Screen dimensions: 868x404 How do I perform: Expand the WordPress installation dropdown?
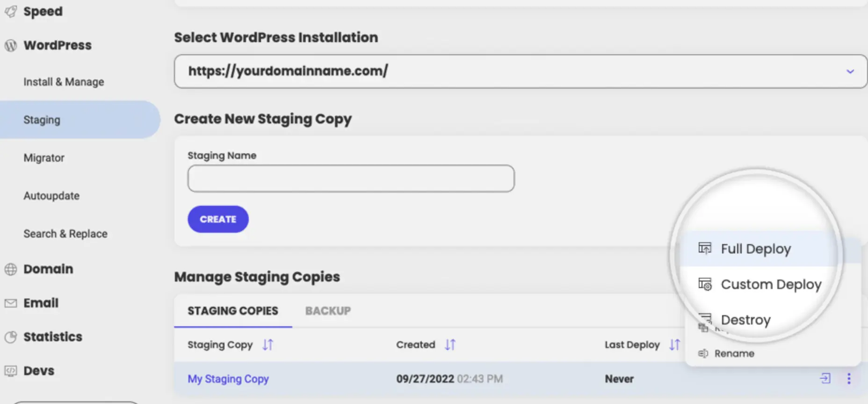click(850, 72)
